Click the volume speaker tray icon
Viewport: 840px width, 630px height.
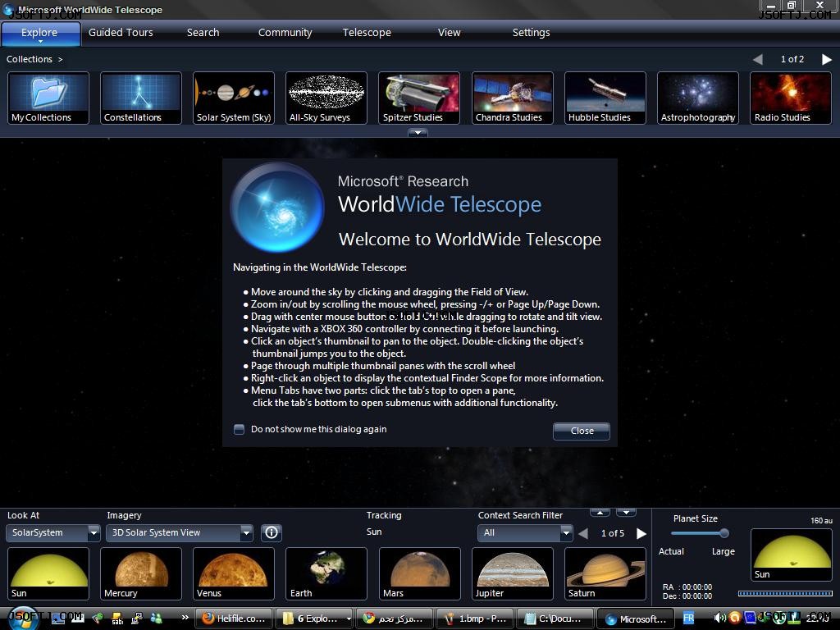(719, 619)
